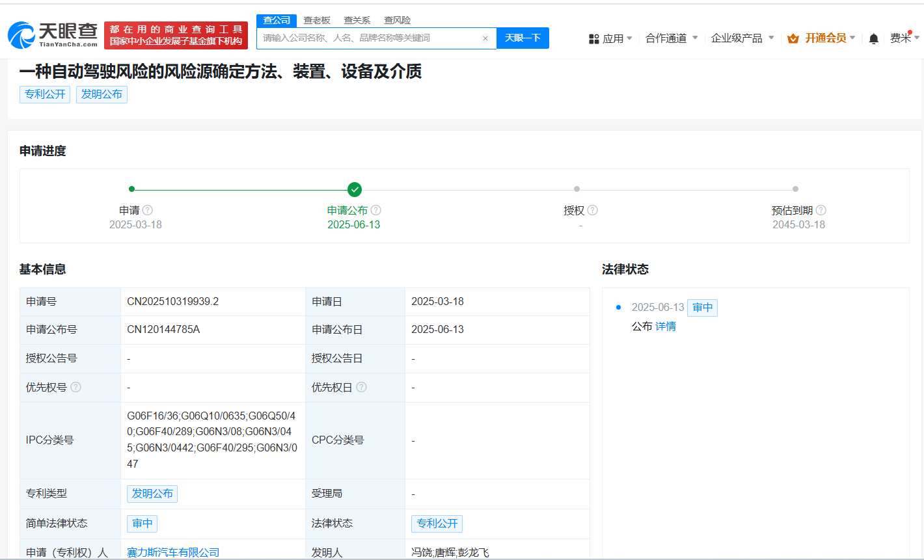Select the 查老板 search tab
The image size is (924, 560).
pyautogui.click(x=317, y=20)
